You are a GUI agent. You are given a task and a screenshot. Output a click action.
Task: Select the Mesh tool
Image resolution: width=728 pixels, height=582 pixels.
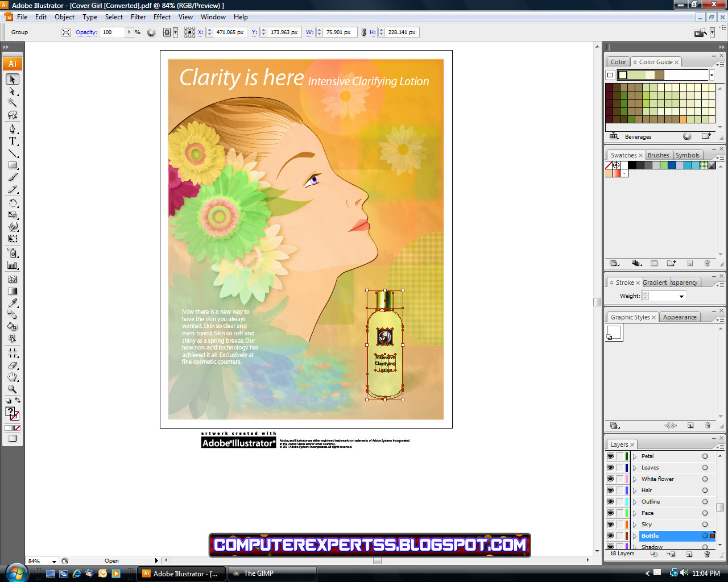13,279
